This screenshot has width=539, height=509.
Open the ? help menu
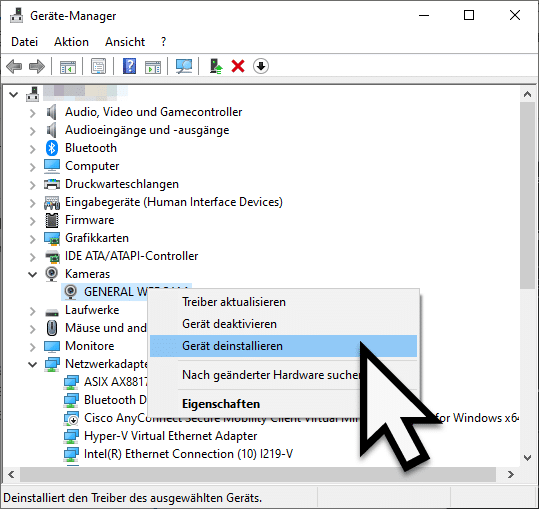coord(163,42)
